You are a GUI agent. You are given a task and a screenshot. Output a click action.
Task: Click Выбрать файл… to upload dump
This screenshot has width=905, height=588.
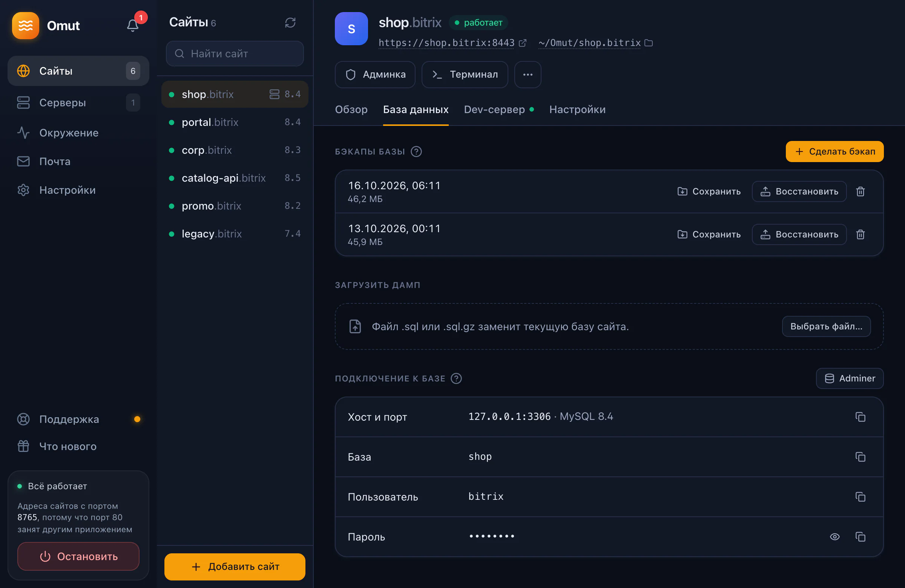[x=826, y=326]
